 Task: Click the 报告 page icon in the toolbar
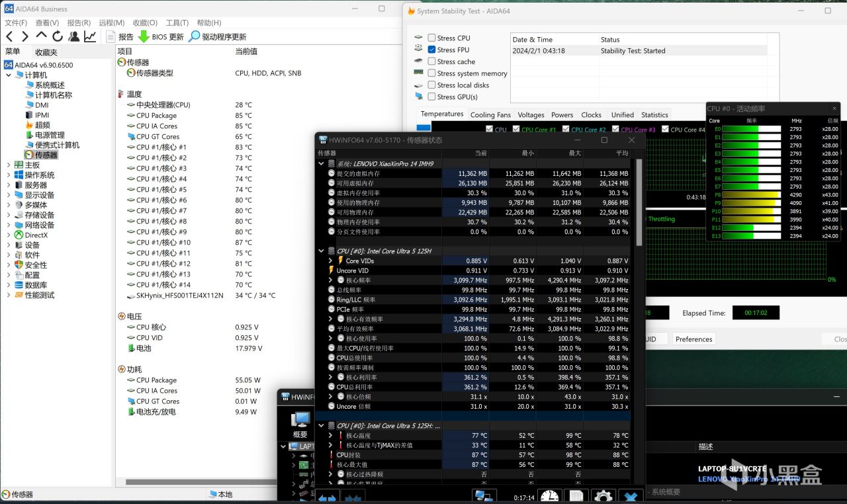[x=111, y=36]
